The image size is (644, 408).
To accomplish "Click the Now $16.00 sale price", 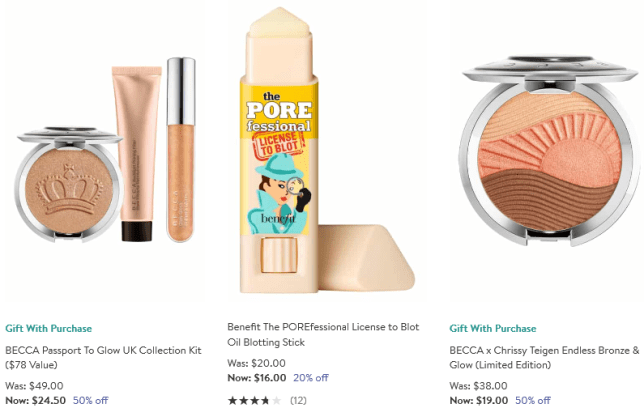I will coord(257,378).
